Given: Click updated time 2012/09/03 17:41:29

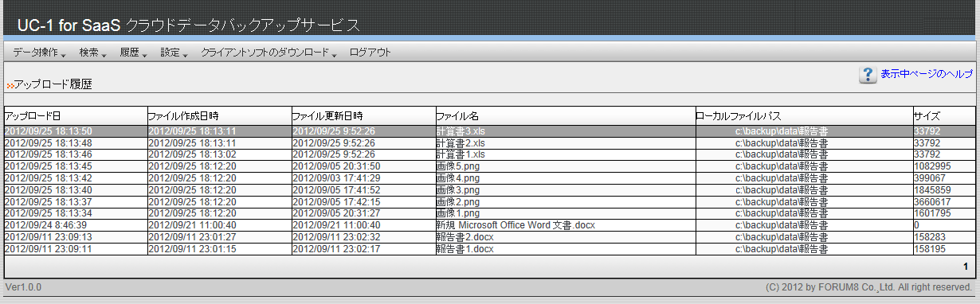Looking at the screenshot, I should point(337,178).
